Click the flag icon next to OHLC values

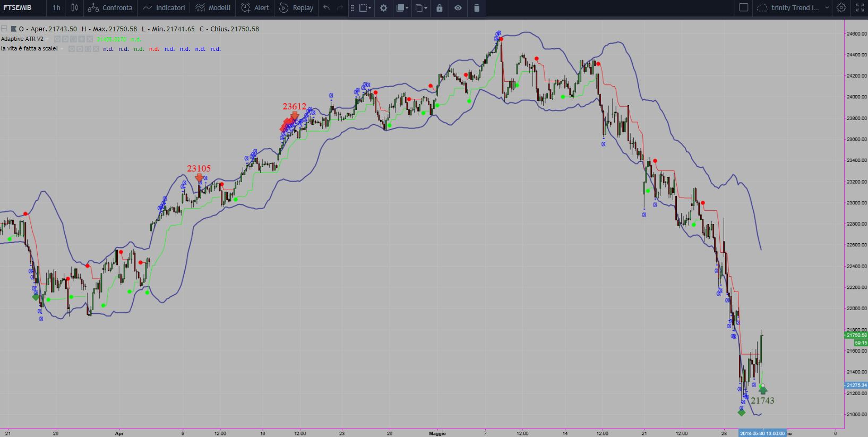(14, 29)
